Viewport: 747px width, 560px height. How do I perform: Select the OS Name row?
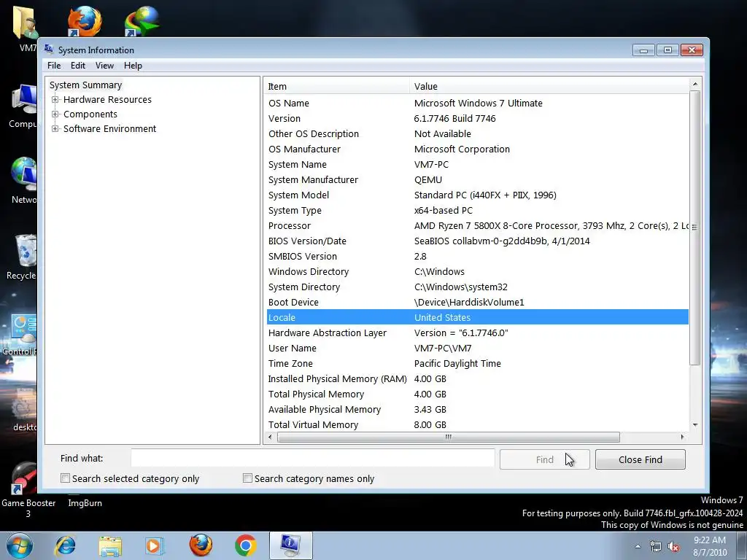[x=477, y=104]
